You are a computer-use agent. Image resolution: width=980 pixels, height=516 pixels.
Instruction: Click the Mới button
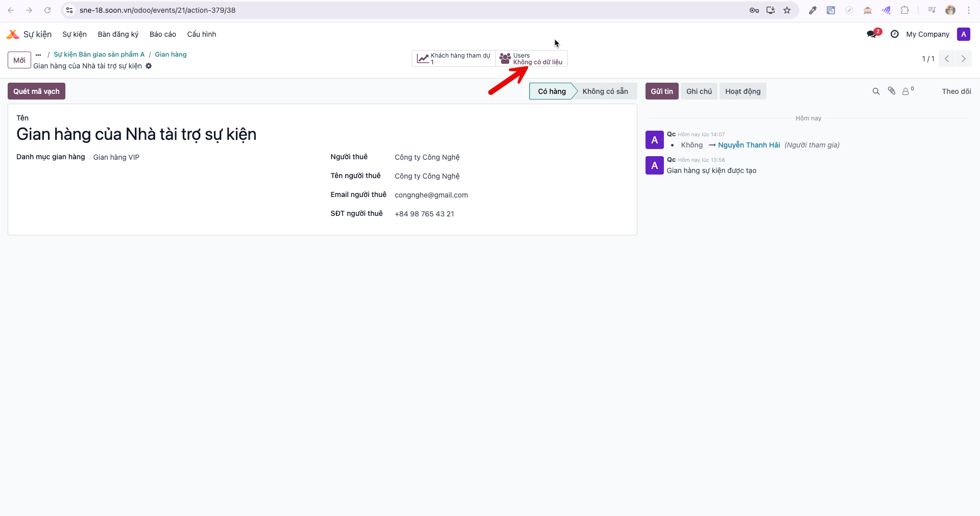19,60
